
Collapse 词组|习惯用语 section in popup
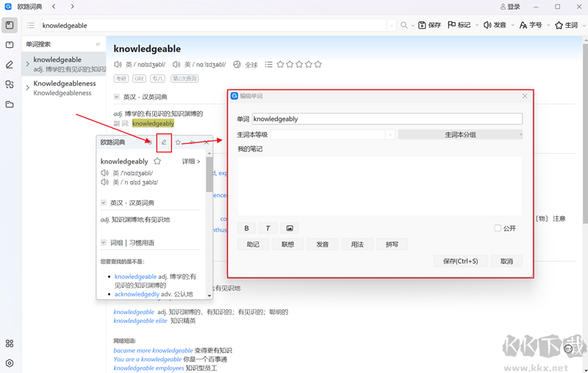pos(104,242)
